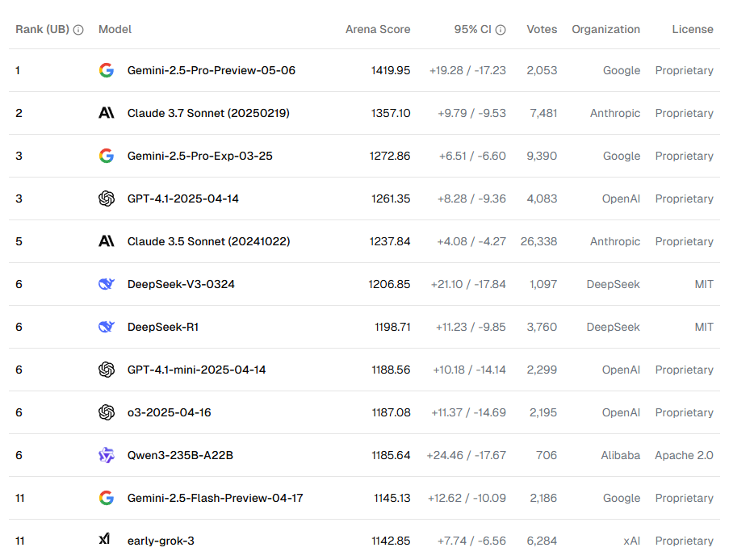The height and width of the screenshot is (560, 729).
Task: Click the Qwen logo beside Qwen3-235B-A22B
Action: point(107,455)
